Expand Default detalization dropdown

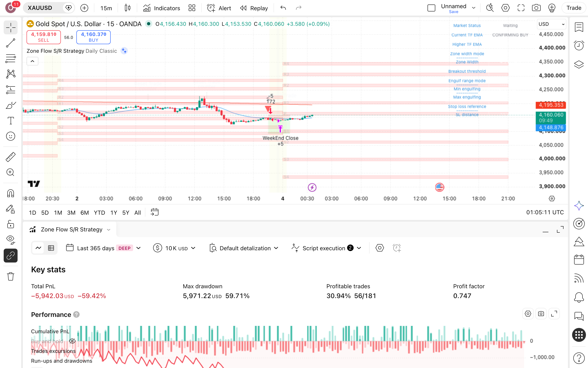click(244, 248)
